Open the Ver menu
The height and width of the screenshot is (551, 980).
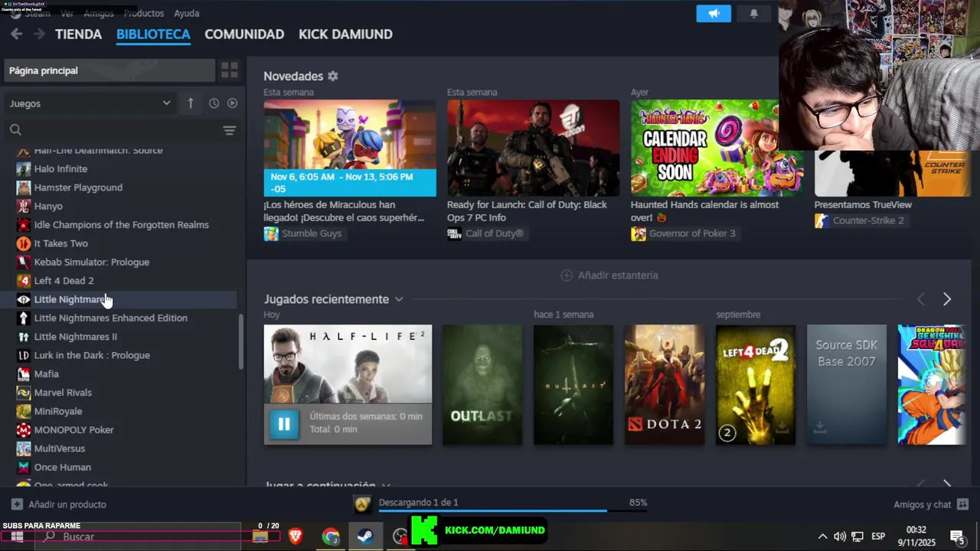click(x=67, y=14)
